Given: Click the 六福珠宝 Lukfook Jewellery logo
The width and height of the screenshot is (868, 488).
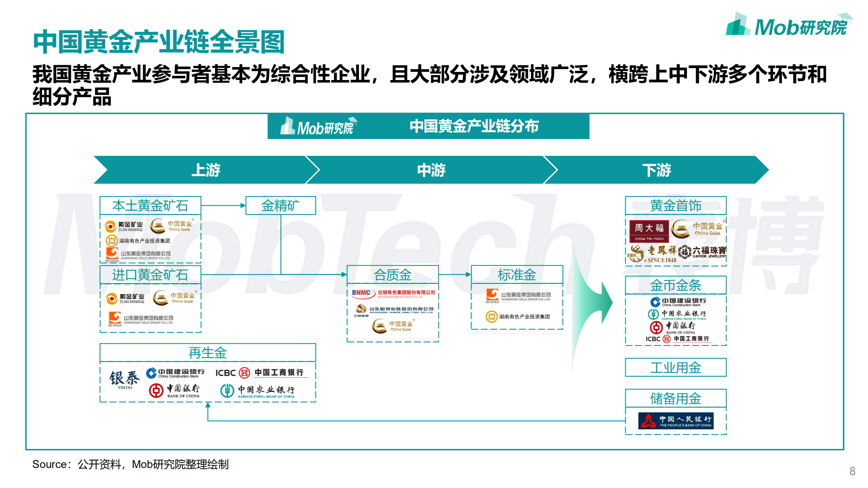Looking at the screenshot, I should (x=702, y=252).
